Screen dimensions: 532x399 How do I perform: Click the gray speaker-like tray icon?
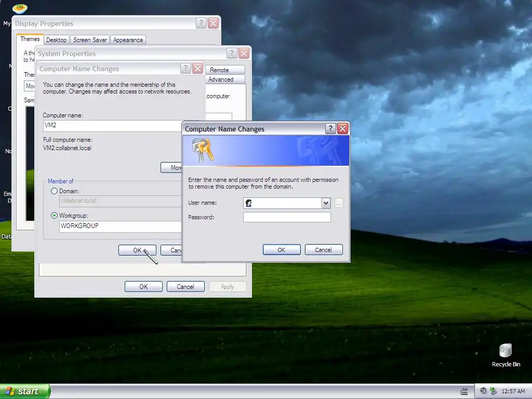click(483, 391)
